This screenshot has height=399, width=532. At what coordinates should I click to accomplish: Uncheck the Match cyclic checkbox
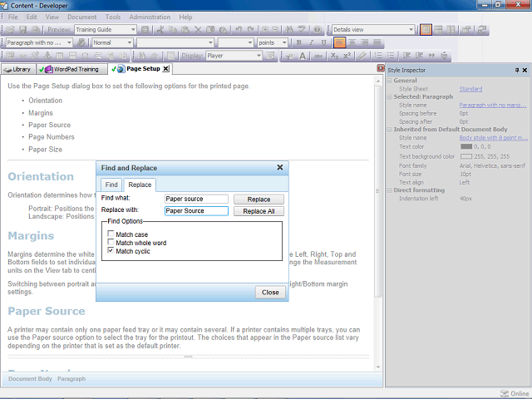pos(111,250)
